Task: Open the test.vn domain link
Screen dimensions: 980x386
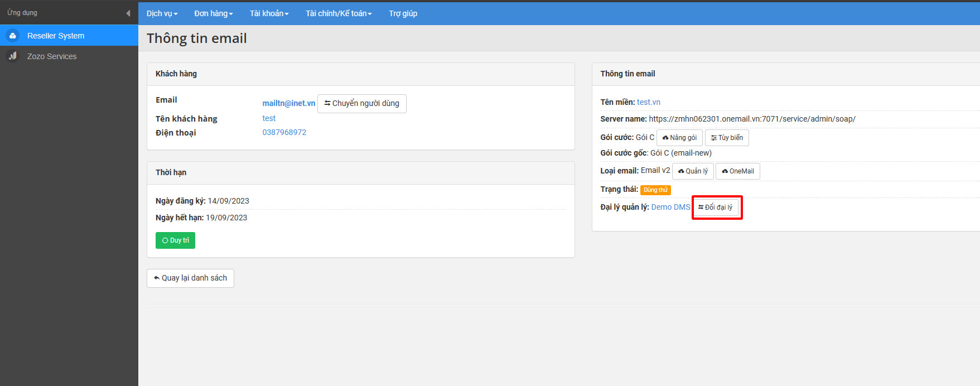Action: 649,102
